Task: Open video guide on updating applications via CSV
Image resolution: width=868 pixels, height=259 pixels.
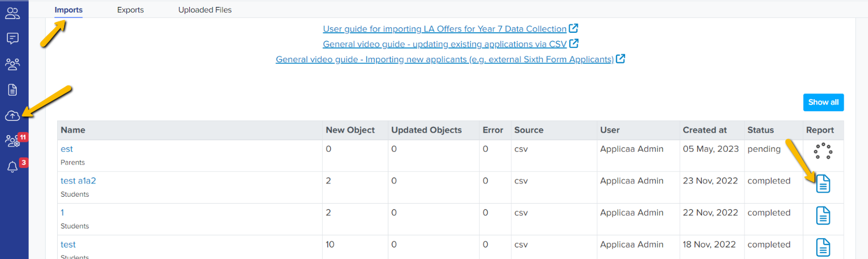Action: (444, 44)
